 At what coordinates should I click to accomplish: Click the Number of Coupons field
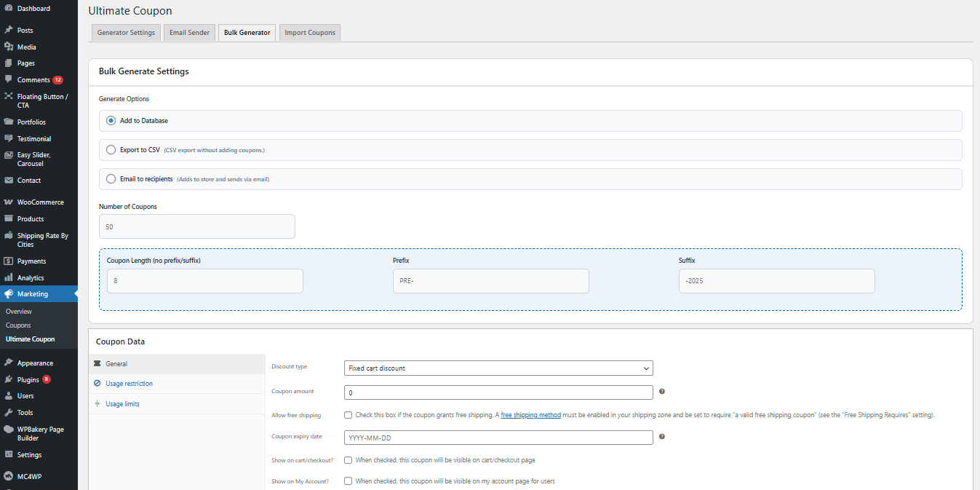pos(197,226)
